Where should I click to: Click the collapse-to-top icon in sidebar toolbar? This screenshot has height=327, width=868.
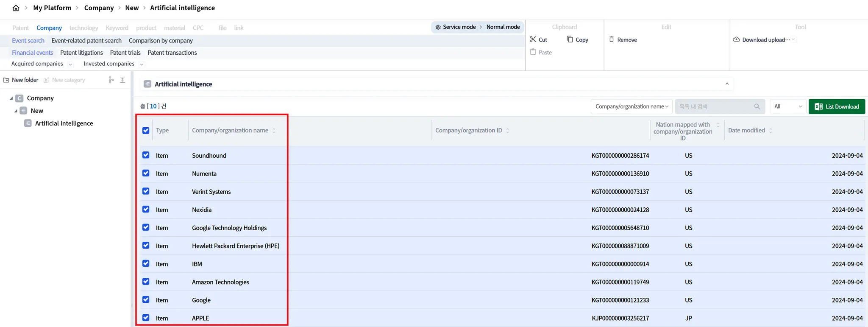[122, 80]
